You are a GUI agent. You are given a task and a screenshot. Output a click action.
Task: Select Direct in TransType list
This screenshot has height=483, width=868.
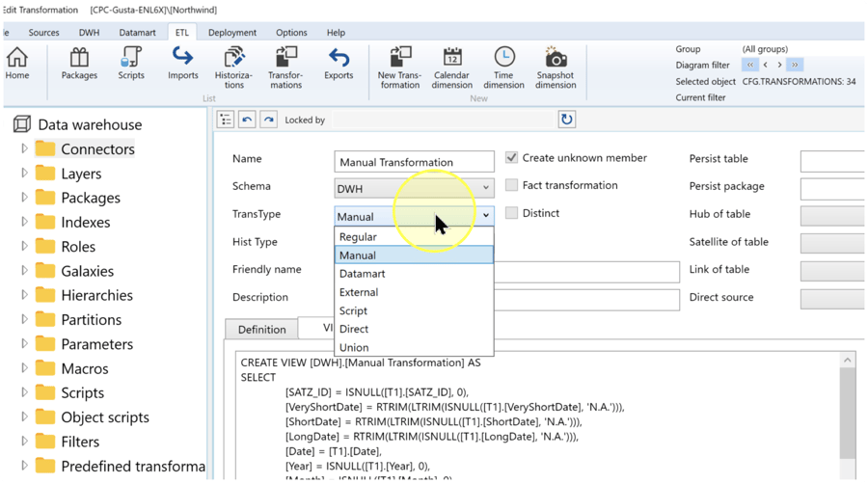[x=414, y=329]
